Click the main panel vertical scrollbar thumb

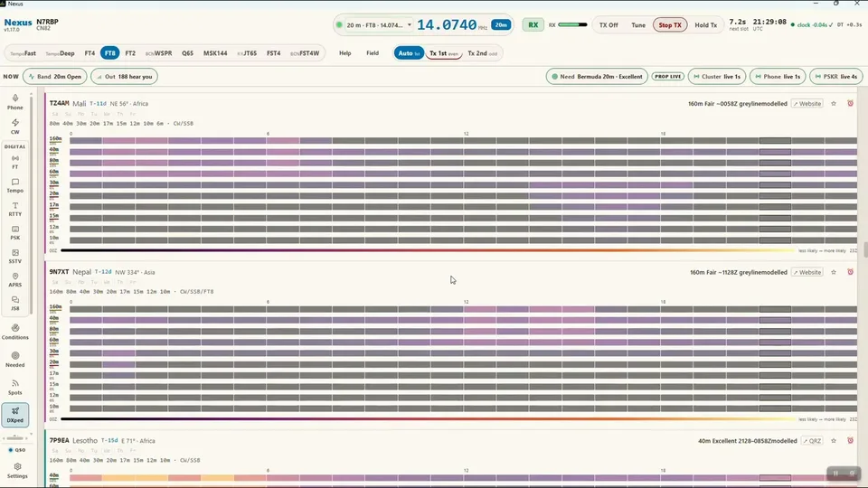(x=865, y=249)
